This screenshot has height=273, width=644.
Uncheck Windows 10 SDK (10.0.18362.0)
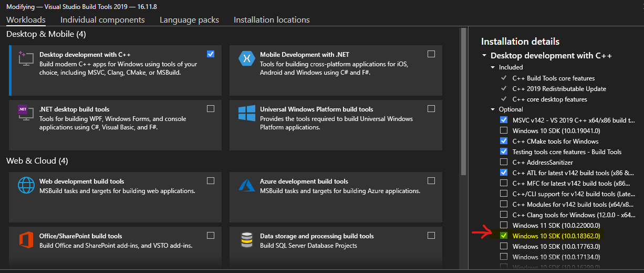pyautogui.click(x=504, y=236)
